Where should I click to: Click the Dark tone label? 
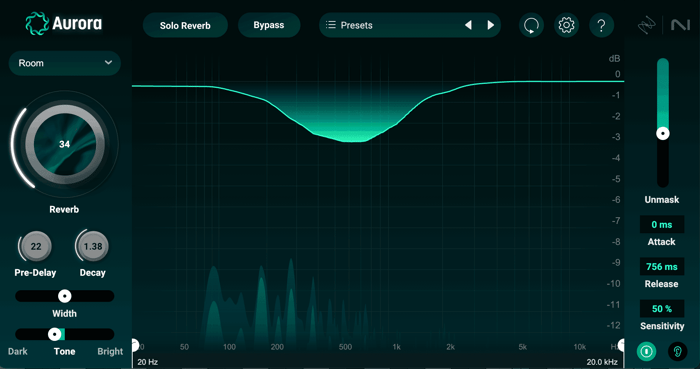[x=18, y=352]
